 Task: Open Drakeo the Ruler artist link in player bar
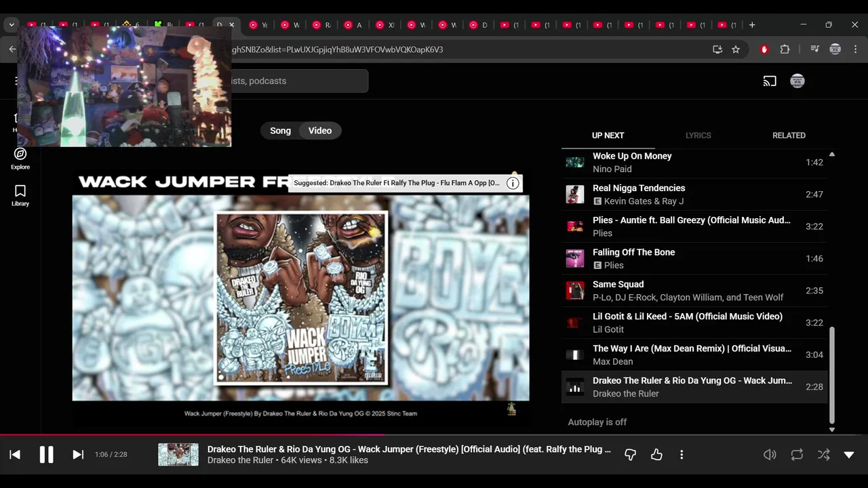240,461
